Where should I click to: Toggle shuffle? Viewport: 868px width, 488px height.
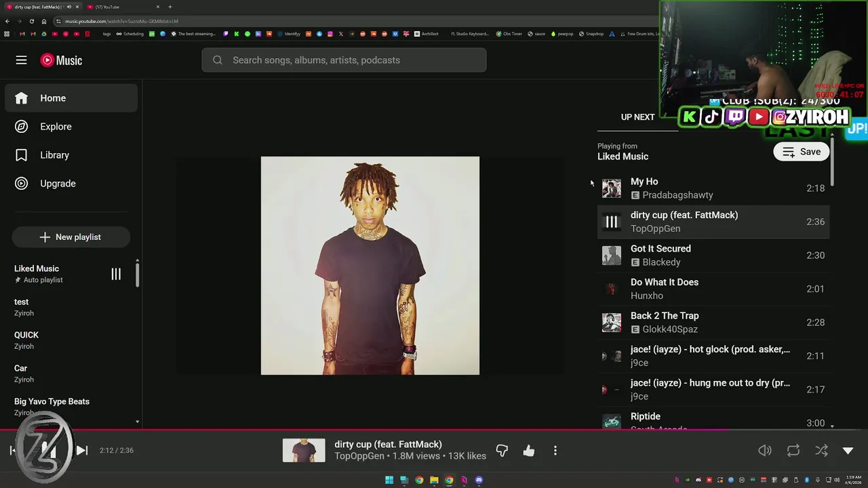821,451
